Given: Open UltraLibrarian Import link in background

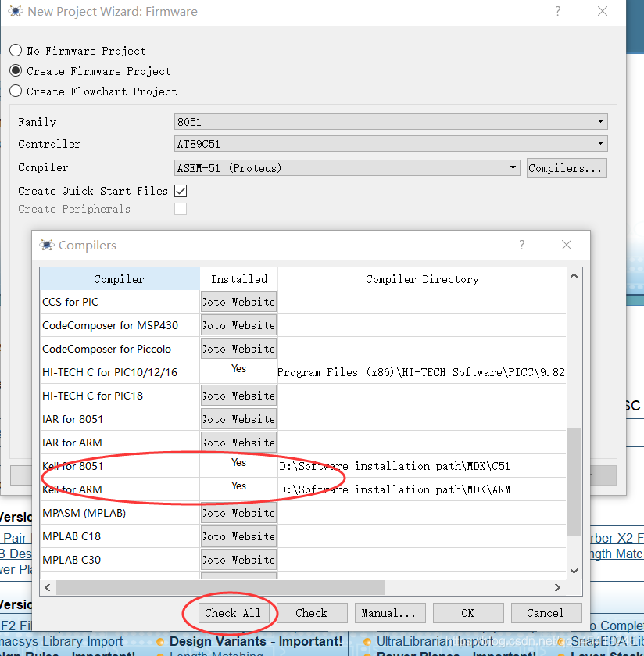Looking at the screenshot, I should pos(435,641).
